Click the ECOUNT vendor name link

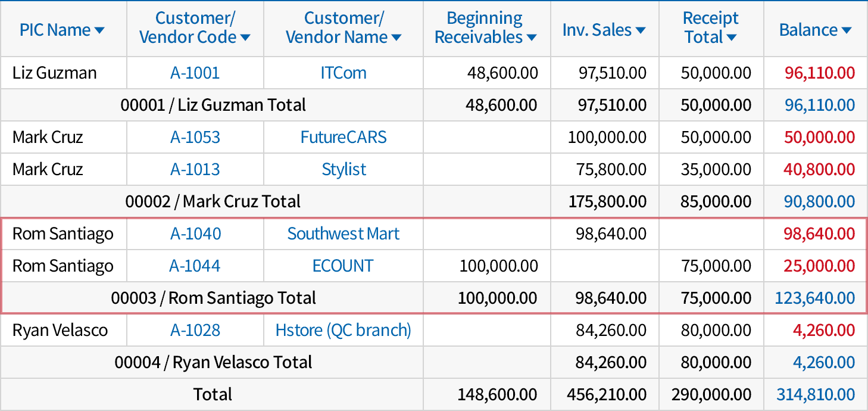pyautogui.click(x=343, y=266)
